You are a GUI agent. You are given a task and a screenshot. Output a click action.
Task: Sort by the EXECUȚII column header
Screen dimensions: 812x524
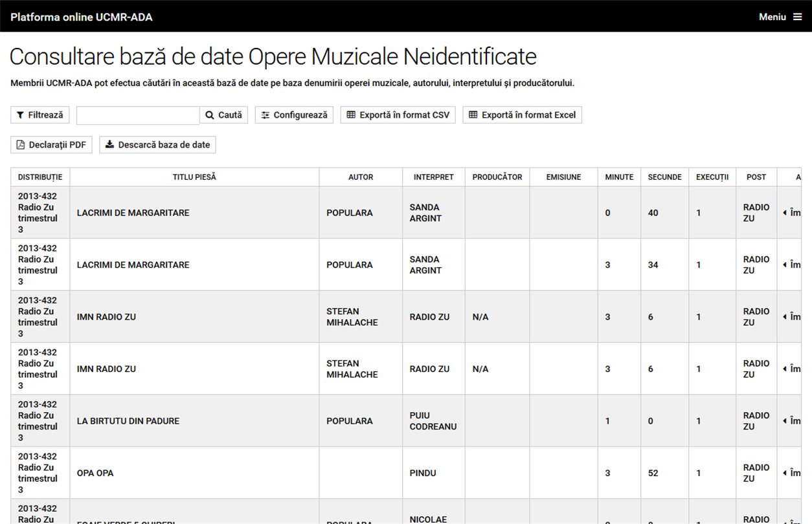pyautogui.click(x=712, y=177)
